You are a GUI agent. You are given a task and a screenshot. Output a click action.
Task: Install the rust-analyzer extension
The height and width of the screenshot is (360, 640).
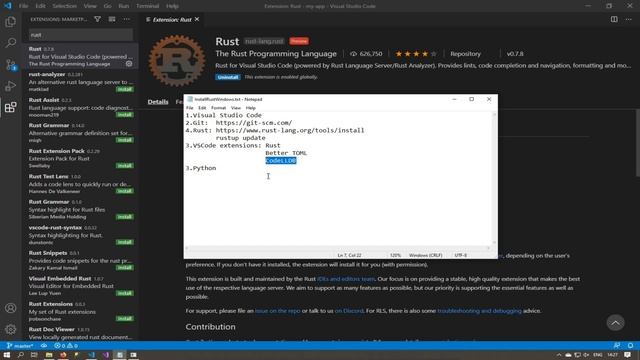tap(124, 89)
